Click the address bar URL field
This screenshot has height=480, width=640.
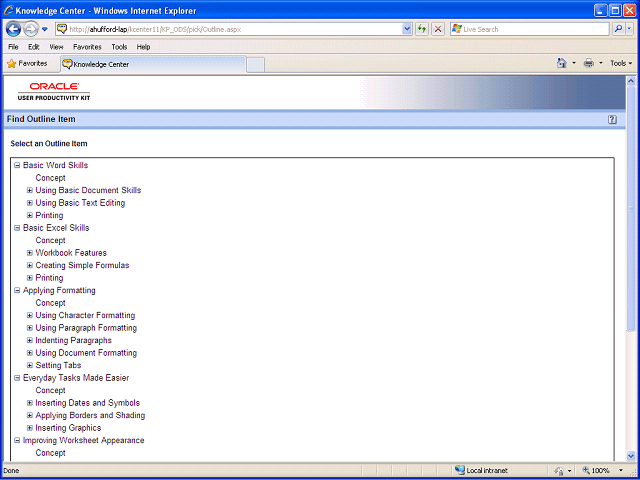pyautogui.click(x=229, y=29)
